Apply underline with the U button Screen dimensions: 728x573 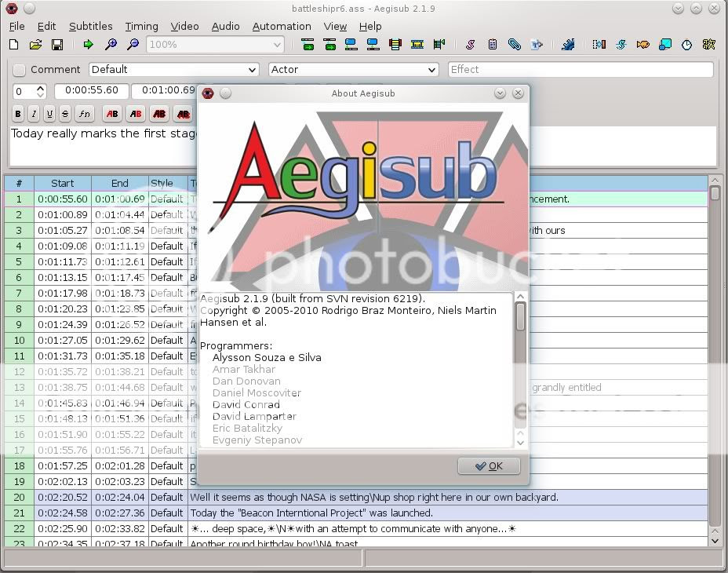coord(49,114)
